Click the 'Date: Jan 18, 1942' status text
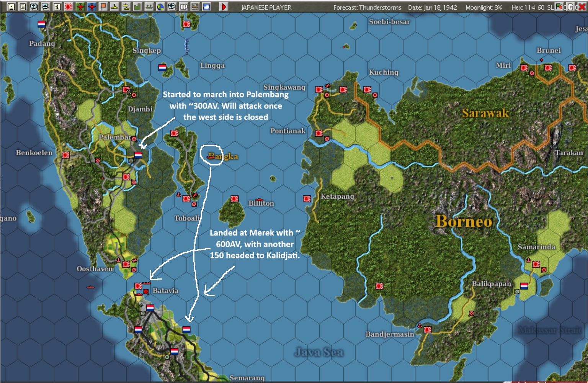 (x=432, y=7)
